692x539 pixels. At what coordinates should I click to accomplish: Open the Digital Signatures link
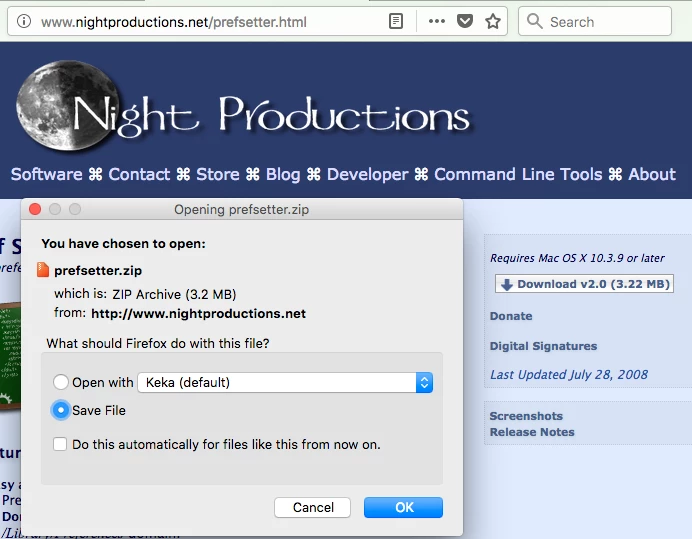pyautogui.click(x=543, y=346)
